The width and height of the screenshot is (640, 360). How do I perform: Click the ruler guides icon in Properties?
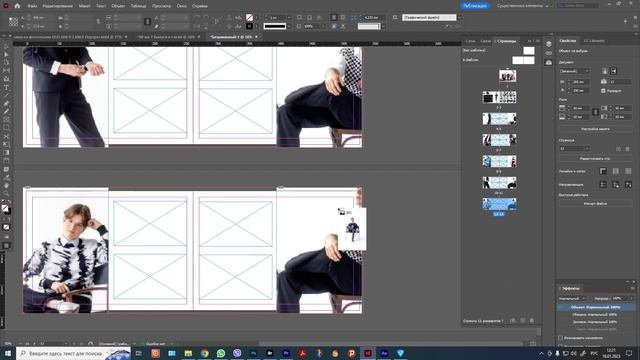click(x=603, y=185)
